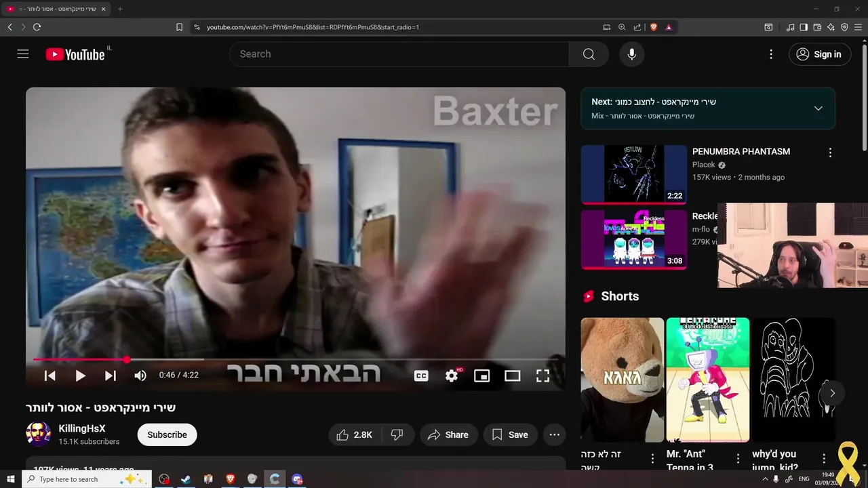
Task: Click the taskbar Type here to search box
Action: (87, 479)
